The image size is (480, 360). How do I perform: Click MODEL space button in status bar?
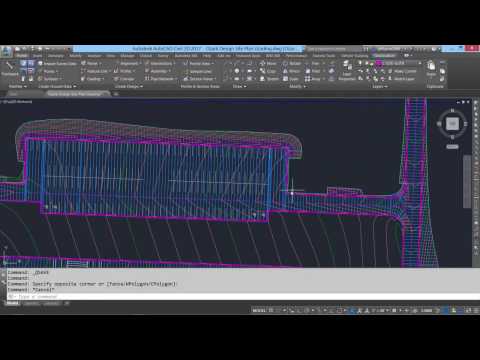pyautogui.click(x=259, y=310)
